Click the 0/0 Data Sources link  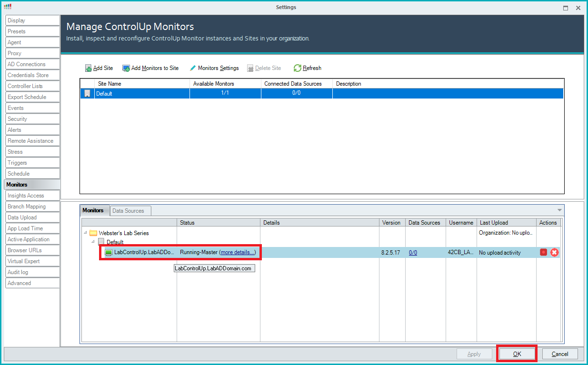coord(413,253)
